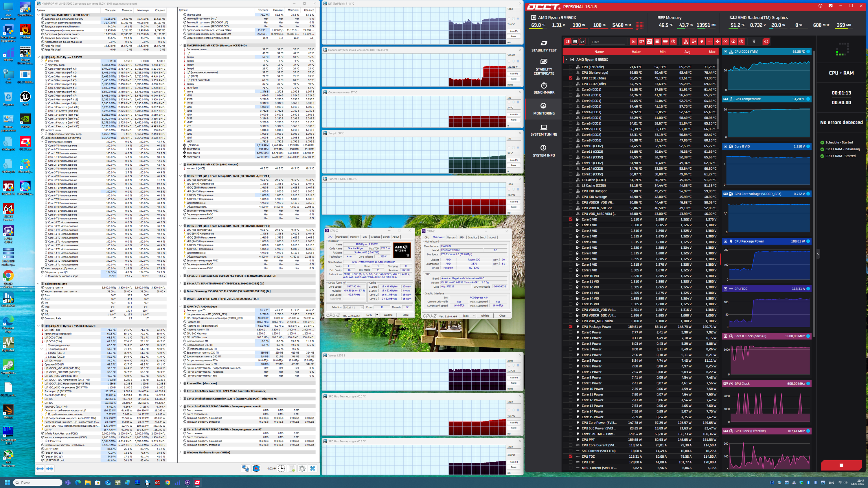Click the funnel filter icon in OCCT

point(754,41)
